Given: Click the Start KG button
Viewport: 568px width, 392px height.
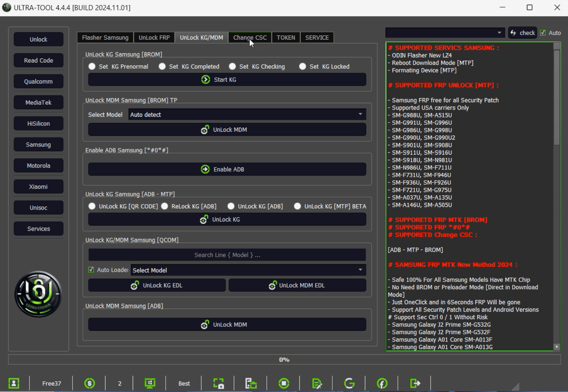Looking at the screenshot, I should 227,79.
